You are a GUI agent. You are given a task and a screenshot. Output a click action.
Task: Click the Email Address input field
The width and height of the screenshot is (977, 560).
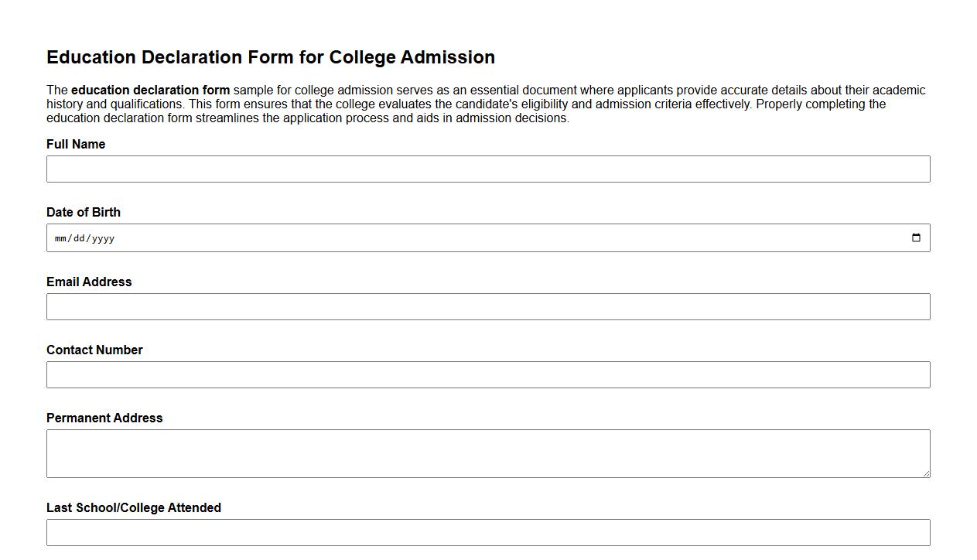488,306
